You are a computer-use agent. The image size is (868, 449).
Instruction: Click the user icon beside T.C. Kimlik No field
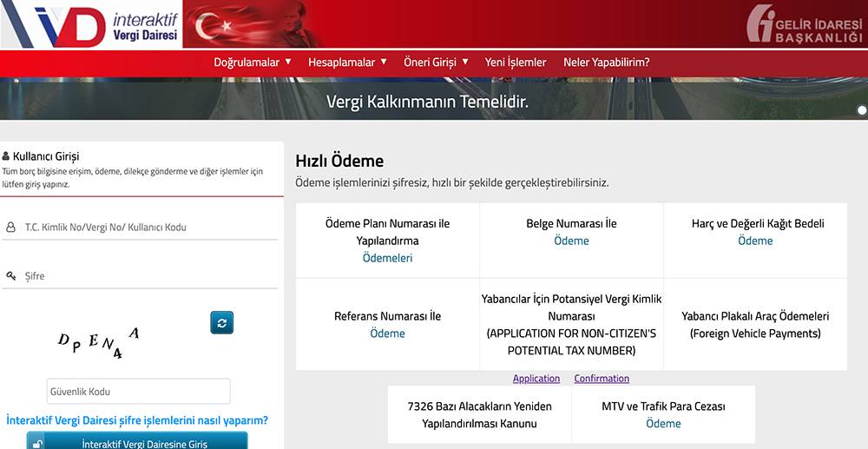click(x=10, y=227)
